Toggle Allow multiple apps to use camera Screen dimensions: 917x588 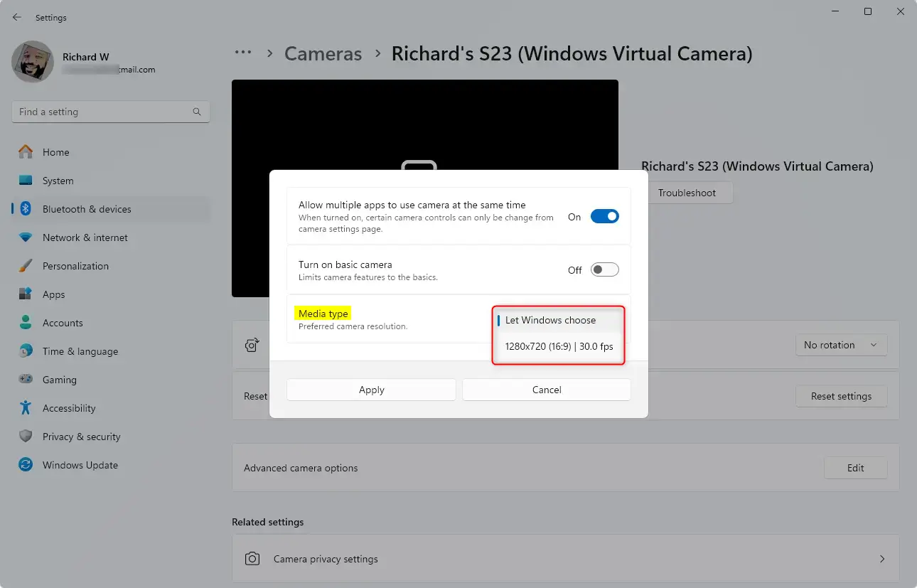604,217
